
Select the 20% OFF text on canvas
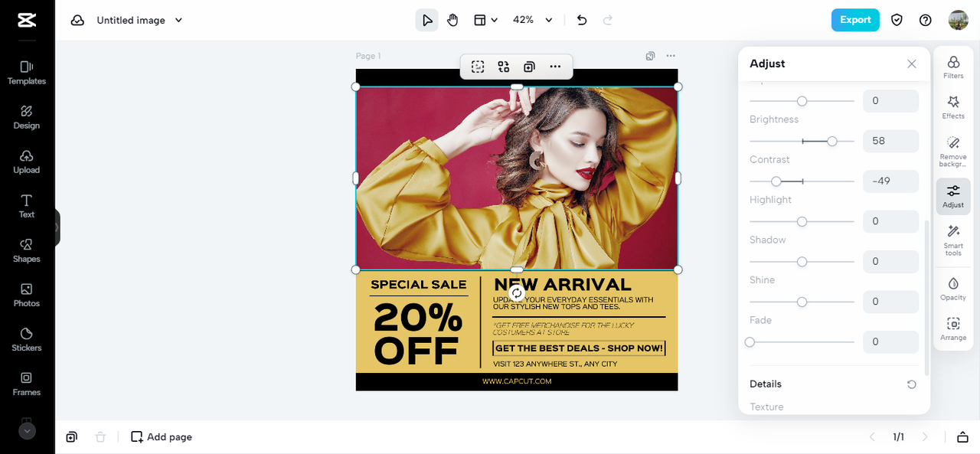417,334
